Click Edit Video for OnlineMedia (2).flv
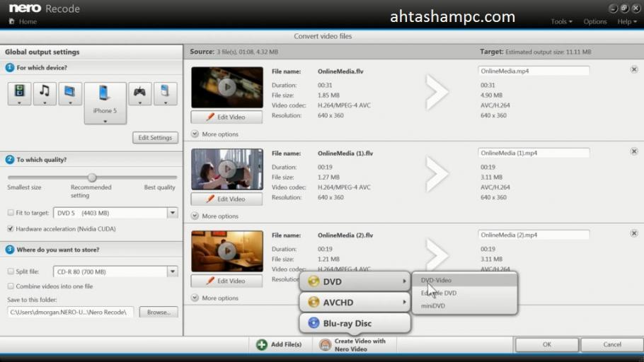This screenshot has width=644, height=362. [226, 281]
